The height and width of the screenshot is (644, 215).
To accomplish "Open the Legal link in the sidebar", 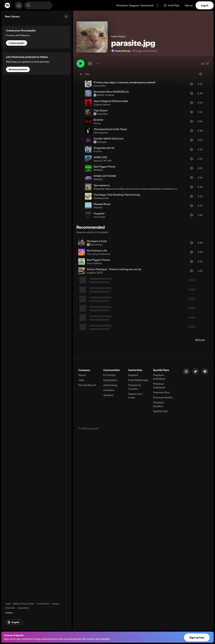I will [8, 604].
